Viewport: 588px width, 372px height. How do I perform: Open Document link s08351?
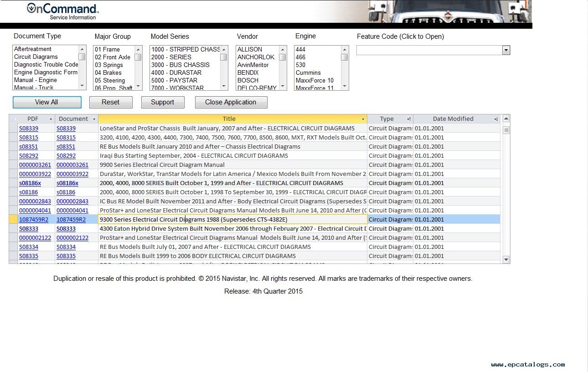point(66,147)
